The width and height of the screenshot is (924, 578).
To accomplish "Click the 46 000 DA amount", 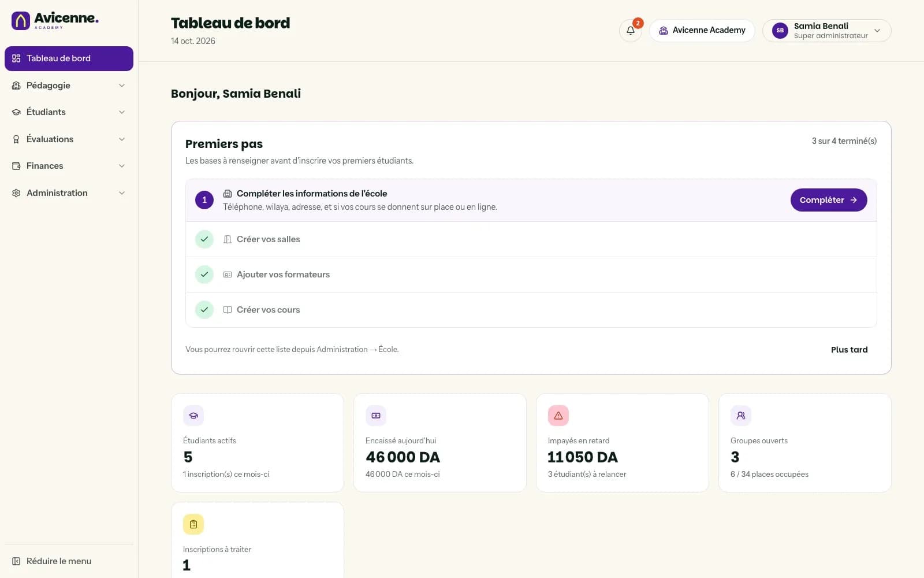I will (x=403, y=457).
